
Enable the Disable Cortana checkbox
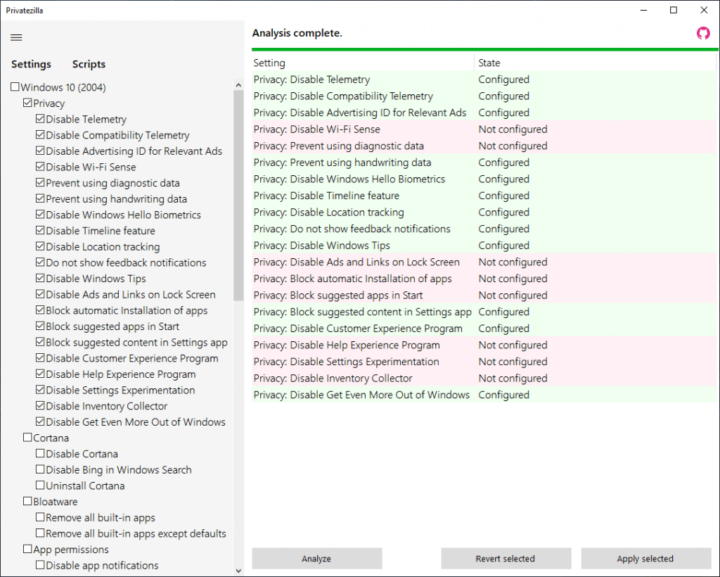pyautogui.click(x=40, y=454)
